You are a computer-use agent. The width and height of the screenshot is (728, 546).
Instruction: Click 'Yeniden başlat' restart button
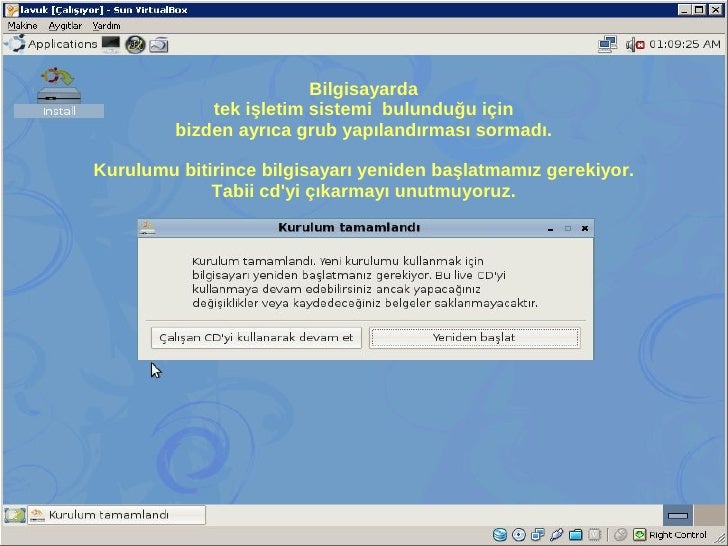[474, 338]
